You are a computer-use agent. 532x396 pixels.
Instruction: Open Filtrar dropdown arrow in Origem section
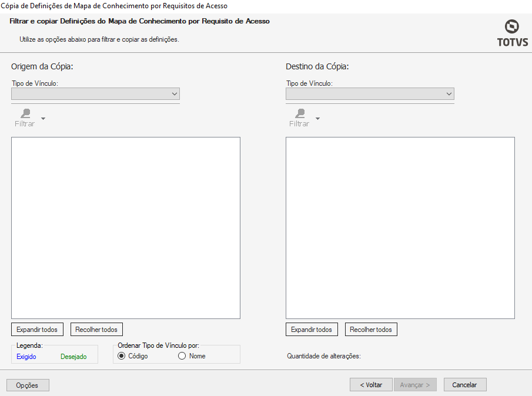(x=43, y=119)
